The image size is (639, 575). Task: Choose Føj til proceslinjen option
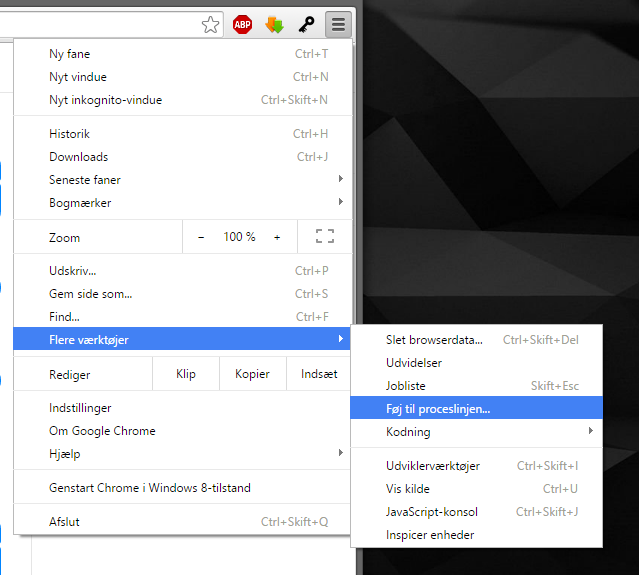tap(438, 409)
